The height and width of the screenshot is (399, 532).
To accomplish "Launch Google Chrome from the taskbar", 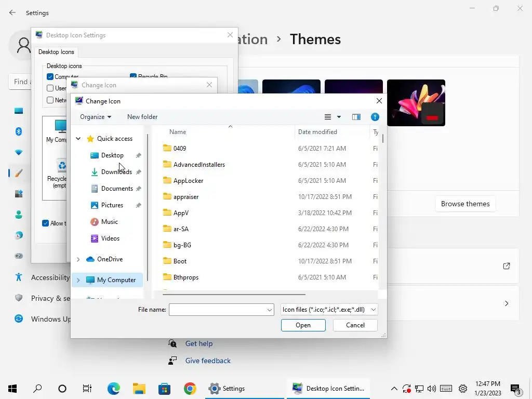I will pyautogui.click(x=190, y=389).
